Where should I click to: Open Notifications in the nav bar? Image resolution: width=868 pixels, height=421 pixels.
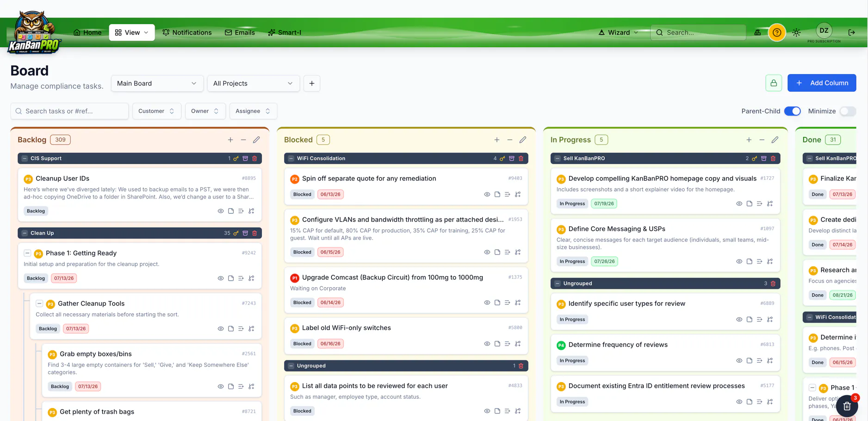(x=187, y=32)
